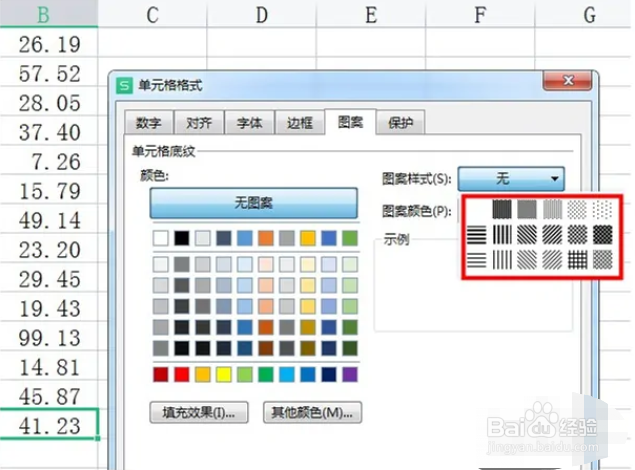
Task: Pick the bright yellow standard color swatch
Action: [224, 374]
